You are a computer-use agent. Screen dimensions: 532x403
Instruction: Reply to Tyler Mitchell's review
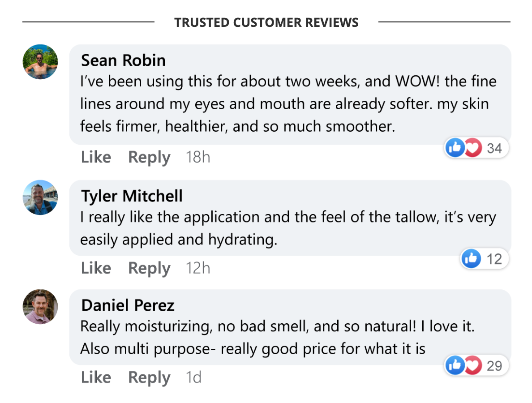coord(149,268)
